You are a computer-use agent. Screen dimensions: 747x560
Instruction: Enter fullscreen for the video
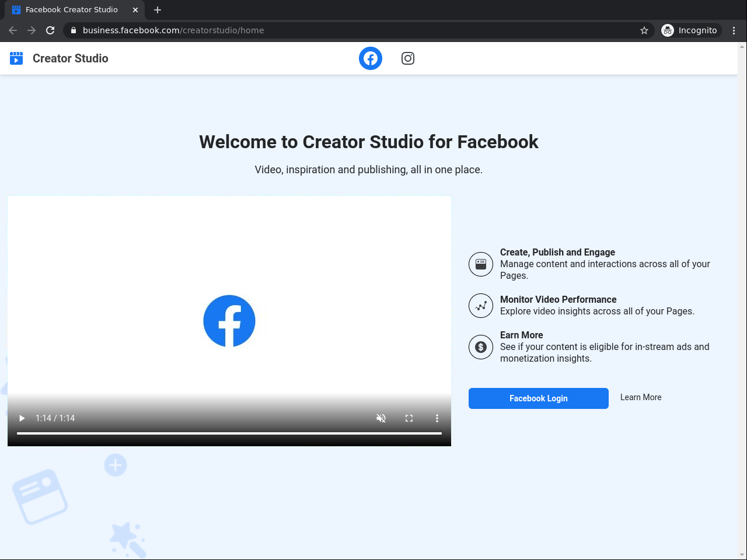[409, 418]
